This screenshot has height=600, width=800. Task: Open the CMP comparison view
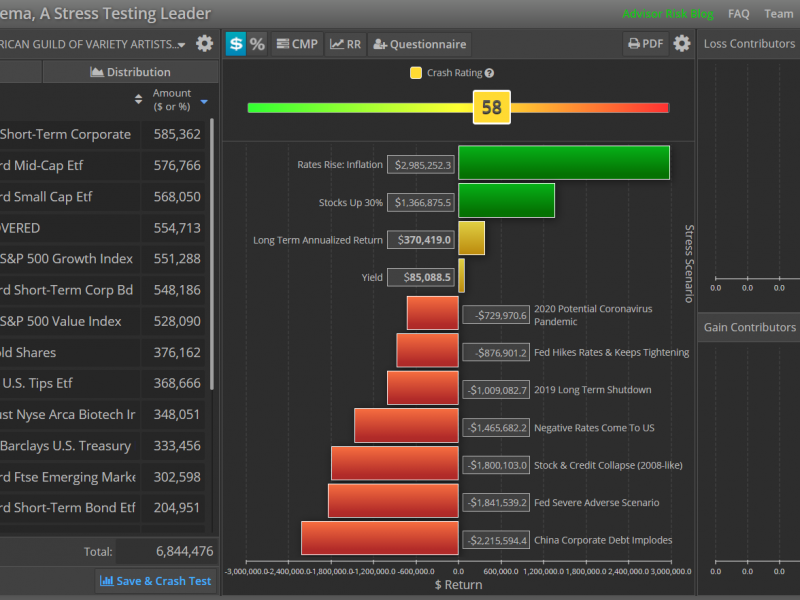[296, 44]
